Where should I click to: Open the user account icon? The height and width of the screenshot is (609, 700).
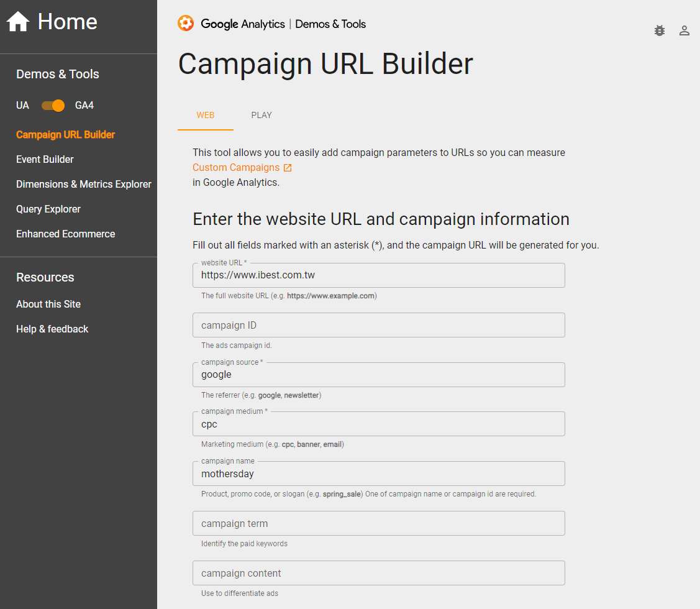click(x=684, y=30)
